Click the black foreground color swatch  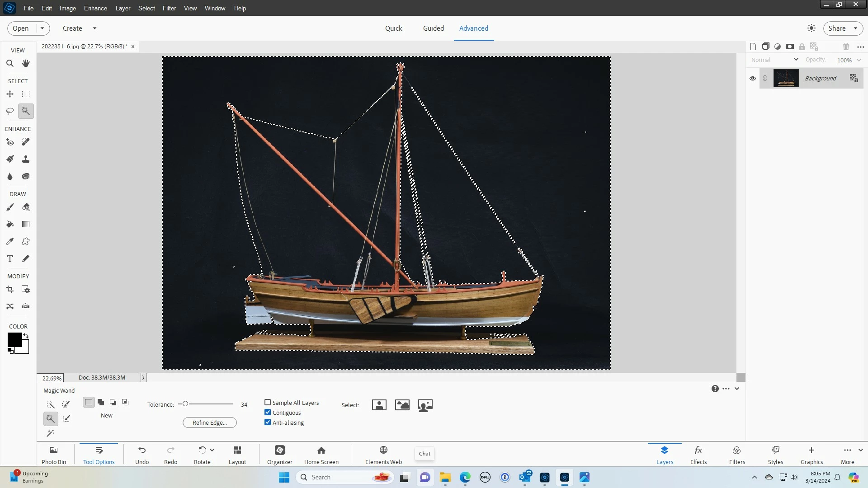tap(14, 339)
